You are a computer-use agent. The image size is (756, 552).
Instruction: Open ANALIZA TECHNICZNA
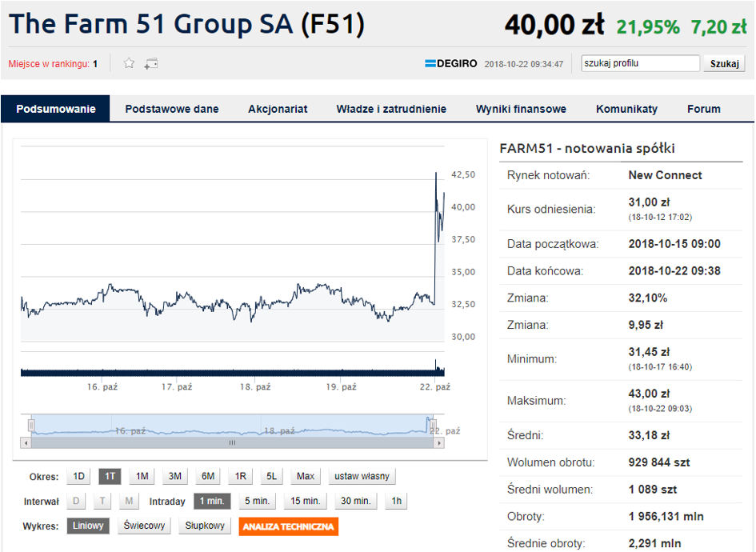[x=288, y=526]
